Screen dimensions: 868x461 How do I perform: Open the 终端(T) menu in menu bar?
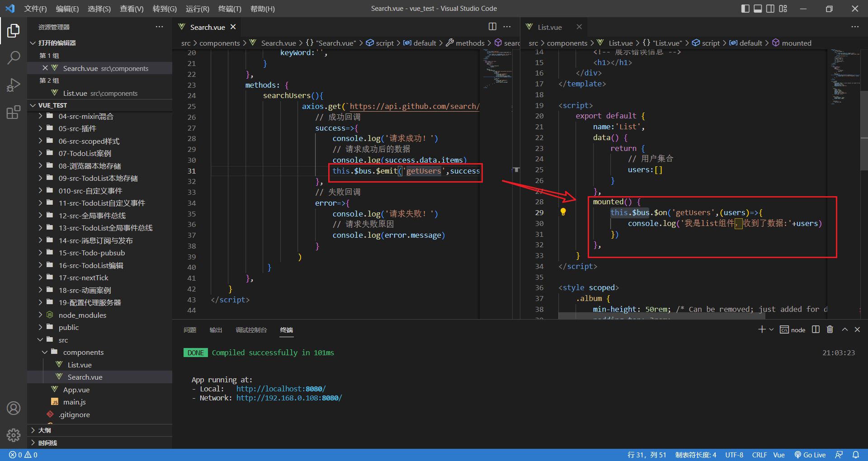tap(230, 9)
